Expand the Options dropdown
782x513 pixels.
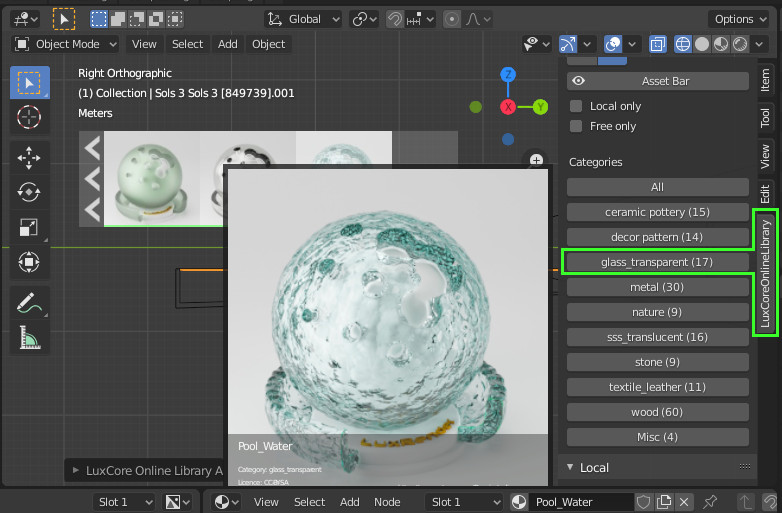739,19
